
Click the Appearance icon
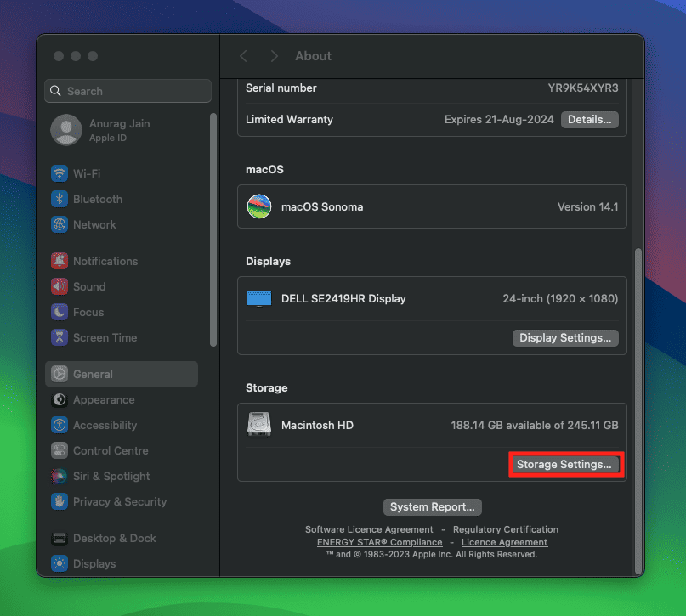tap(60, 399)
